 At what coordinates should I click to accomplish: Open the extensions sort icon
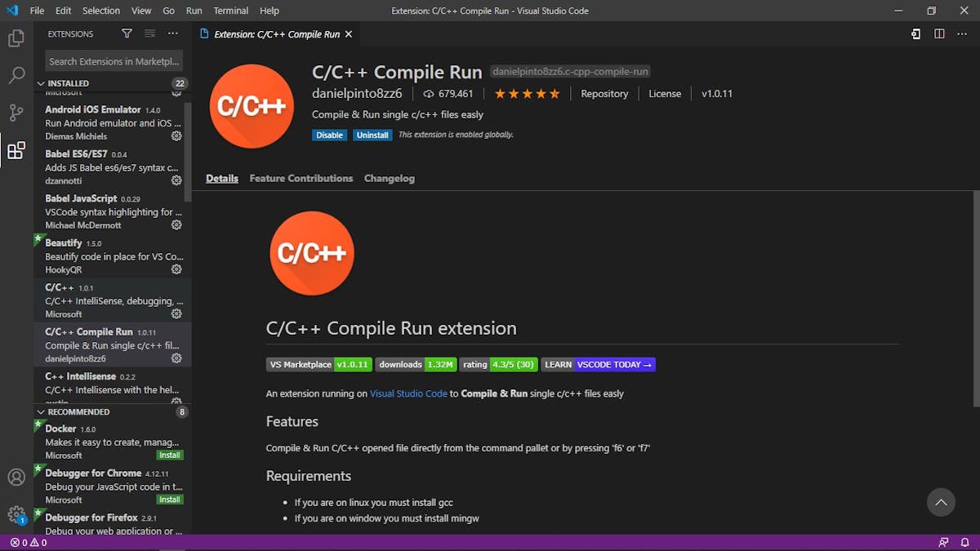(149, 33)
